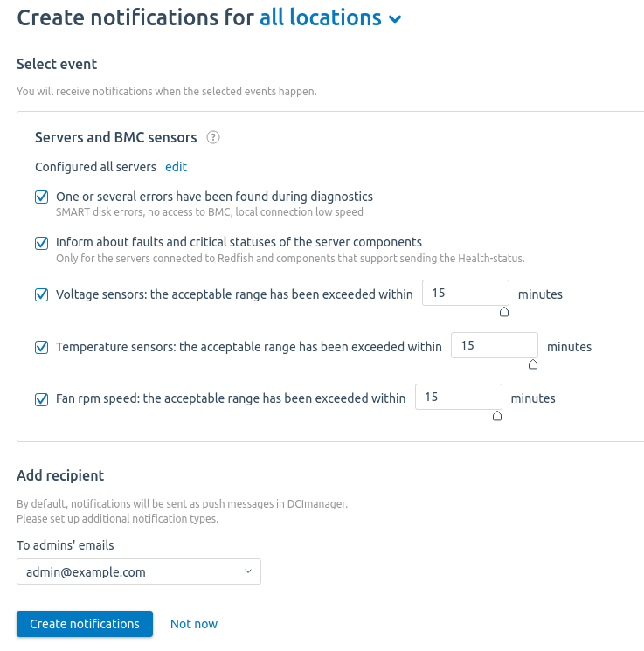644x651 pixels.
Task: Click the To admins' emails label
Action: pyautogui.click(x=66, y=545)
